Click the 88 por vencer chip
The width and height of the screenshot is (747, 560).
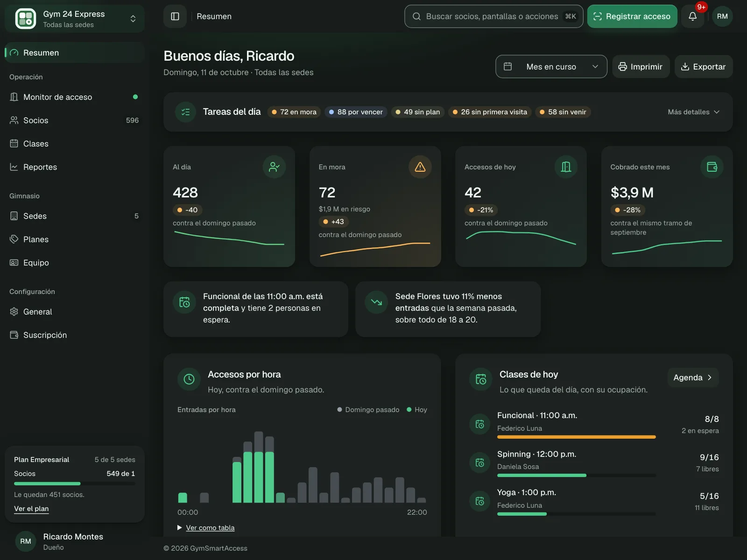pyautogui.click(x=356, y=112)
